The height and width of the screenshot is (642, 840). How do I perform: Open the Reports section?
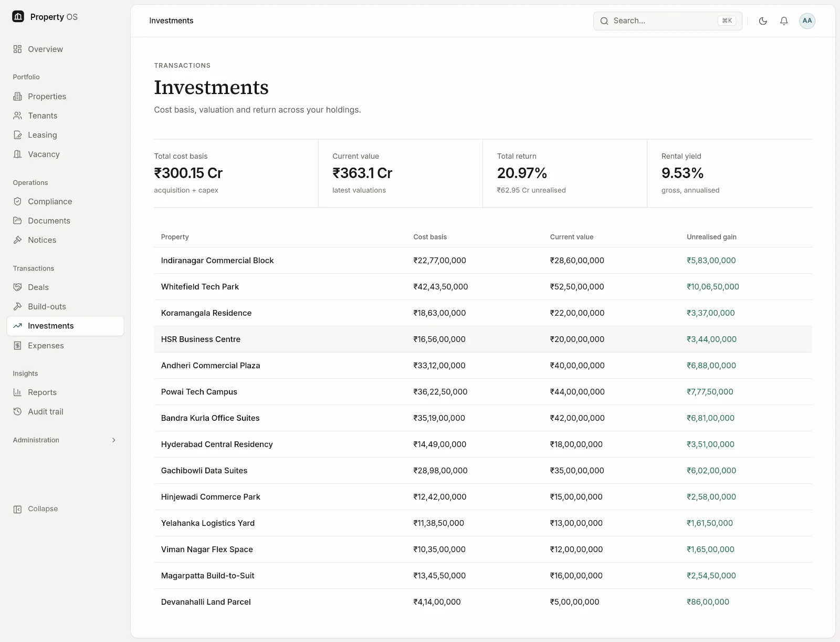[x=65, y=392]
